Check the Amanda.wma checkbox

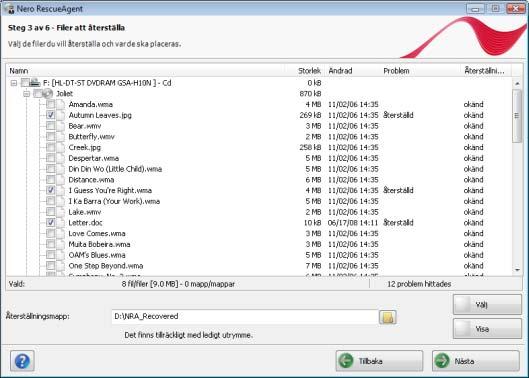(50, 104)
